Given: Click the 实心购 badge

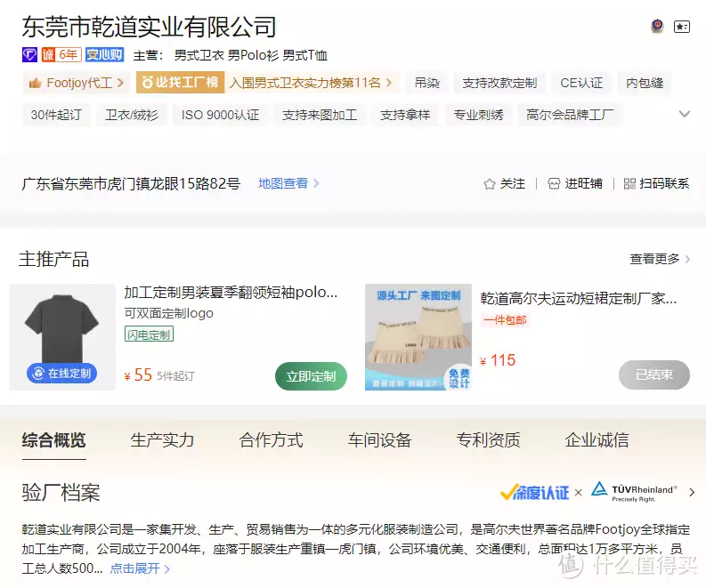Looking at the screenshot, I should pos(104,55).
